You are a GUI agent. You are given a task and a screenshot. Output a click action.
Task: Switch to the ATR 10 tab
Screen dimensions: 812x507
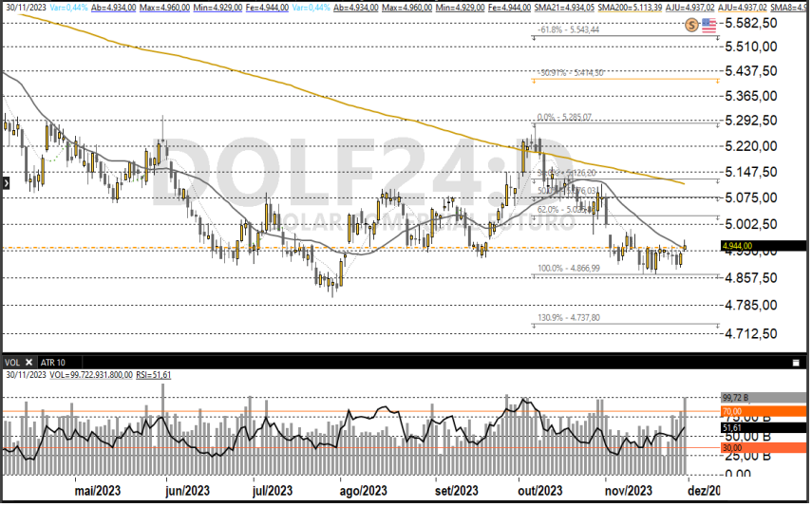click(x=54, y=363)
